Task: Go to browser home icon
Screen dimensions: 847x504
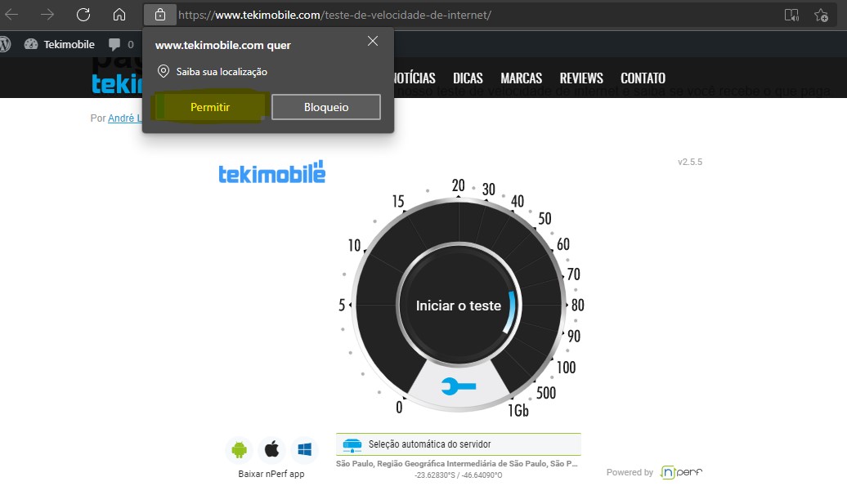Action: pyautogui.click(x=119, y=15)
